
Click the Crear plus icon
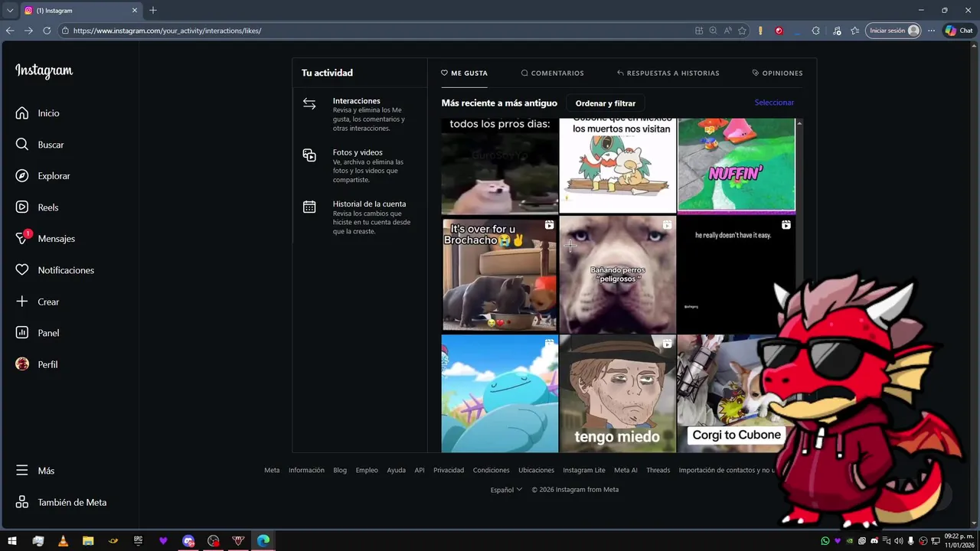click(22, 302)
